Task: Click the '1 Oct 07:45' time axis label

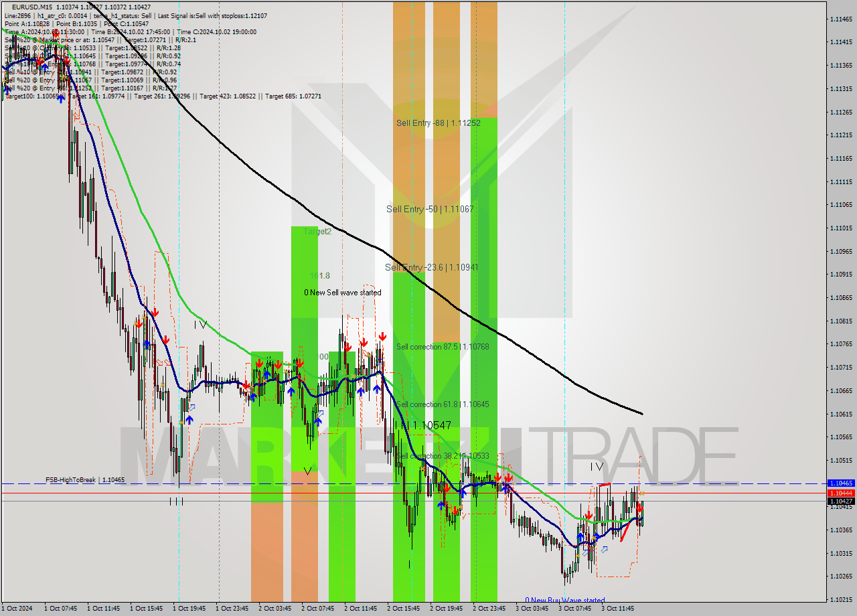Action: coord(61,609)
